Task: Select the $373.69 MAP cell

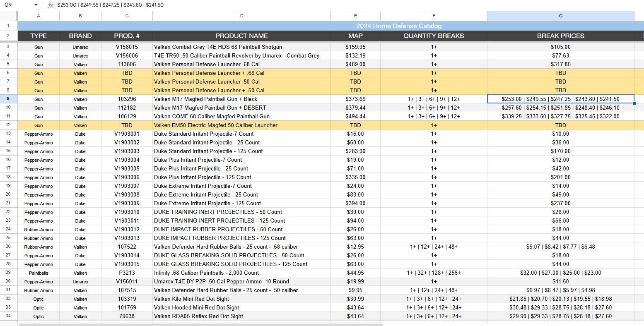Action: pos(355,99)
